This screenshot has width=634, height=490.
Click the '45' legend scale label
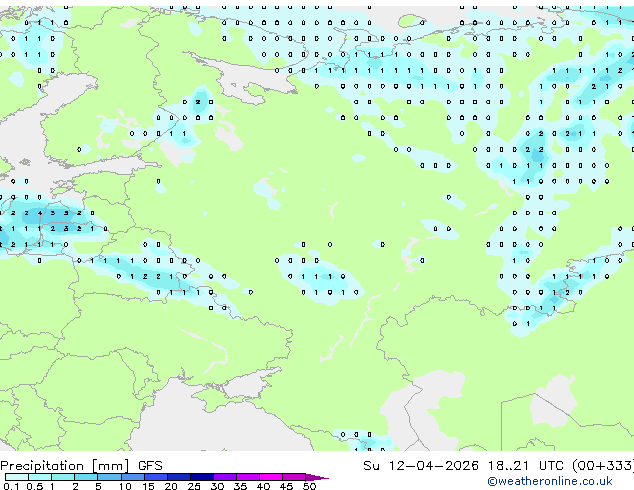[286, 486]
